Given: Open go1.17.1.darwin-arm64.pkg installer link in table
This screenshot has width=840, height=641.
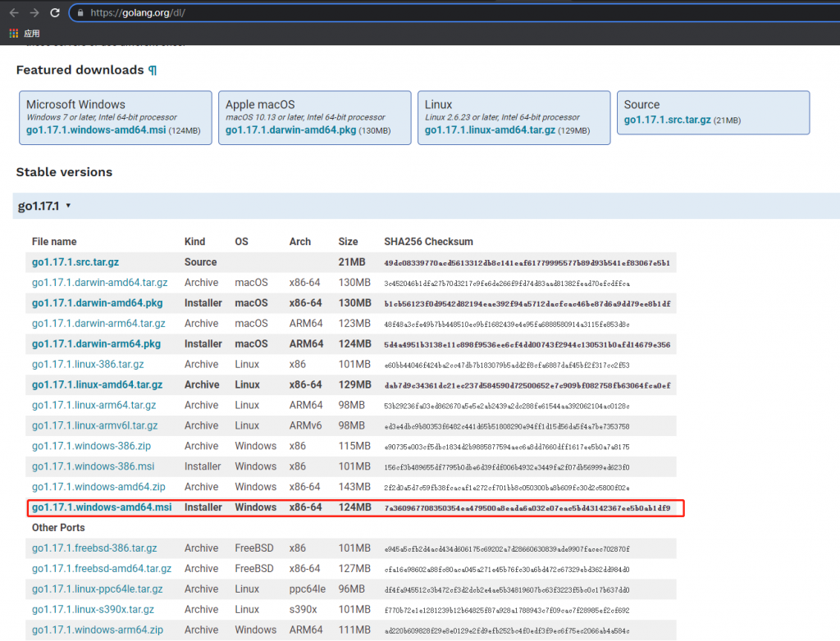Looking at the screenshot, I should tap(96, 344).
